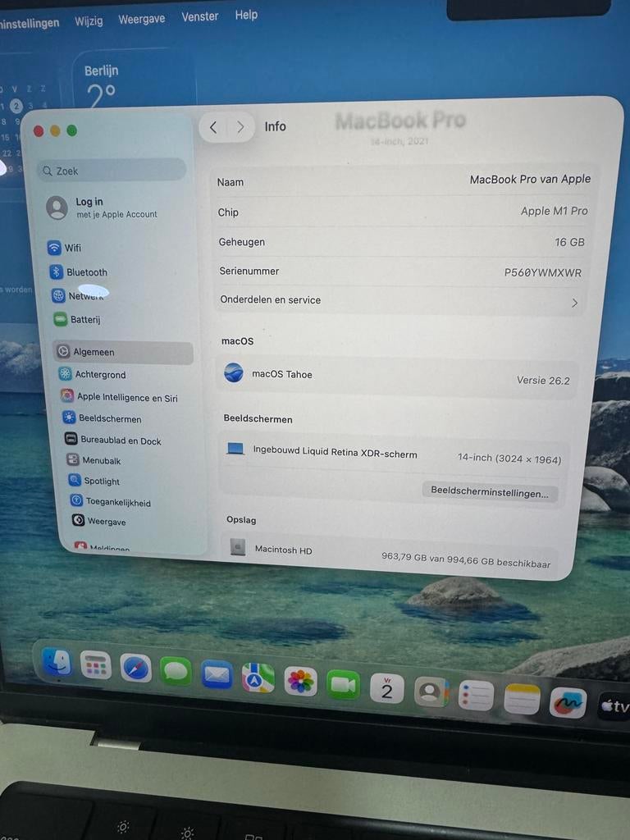Viewport: 630px width, 840px height.
Task: Open Photos from the Dock
Action: coord(300,682)
